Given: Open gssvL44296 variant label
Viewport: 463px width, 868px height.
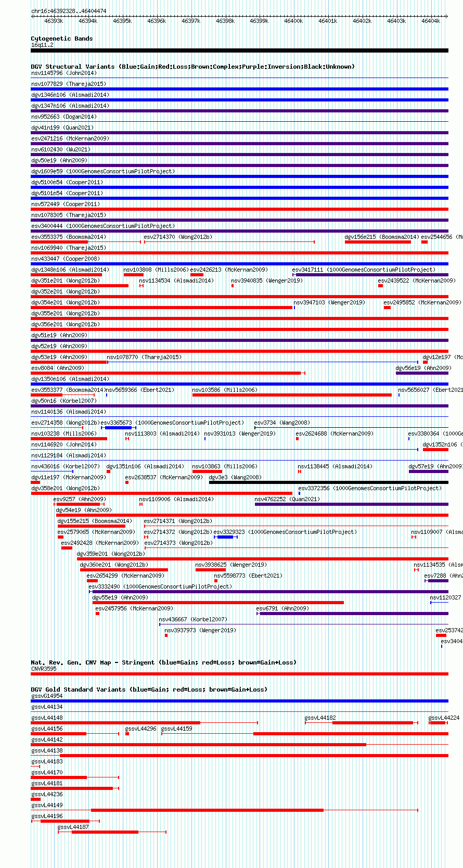Looking at the screenshot, I should 140,729.
